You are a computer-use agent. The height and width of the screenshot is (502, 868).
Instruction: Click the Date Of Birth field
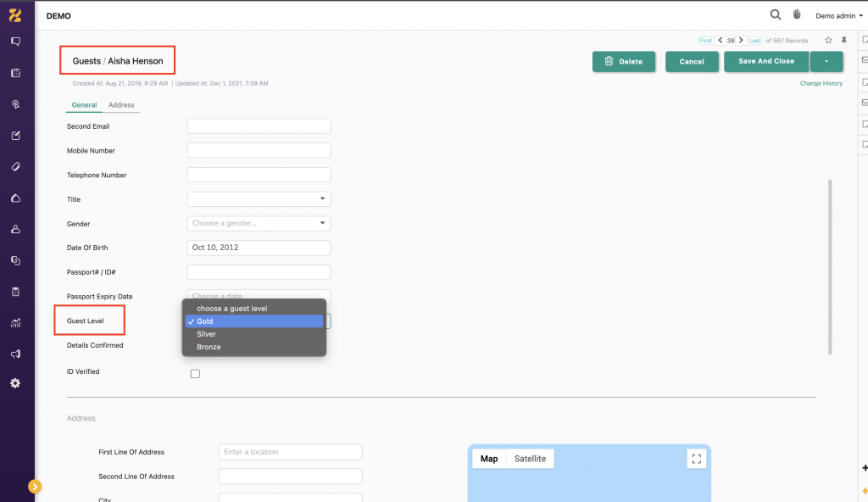(259, 248)
